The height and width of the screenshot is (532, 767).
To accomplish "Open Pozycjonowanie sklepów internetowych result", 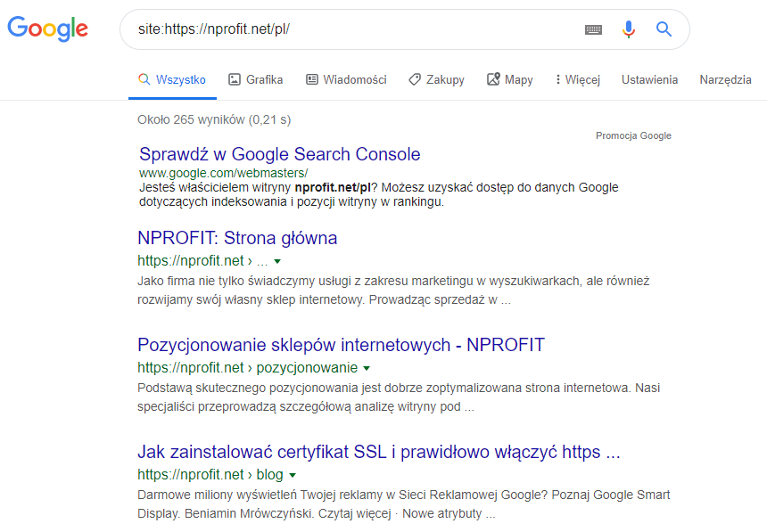I will click(x=341, y=345).
